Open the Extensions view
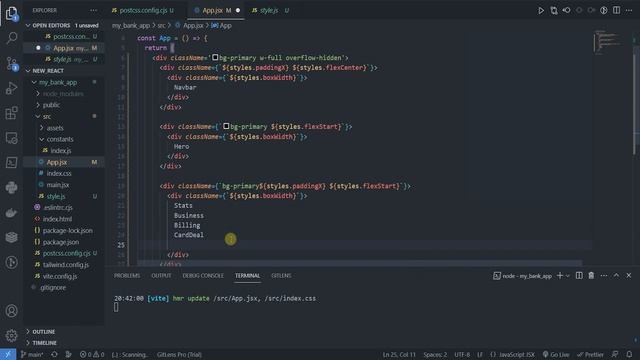 pyautogui.click(x=11, y=113)
